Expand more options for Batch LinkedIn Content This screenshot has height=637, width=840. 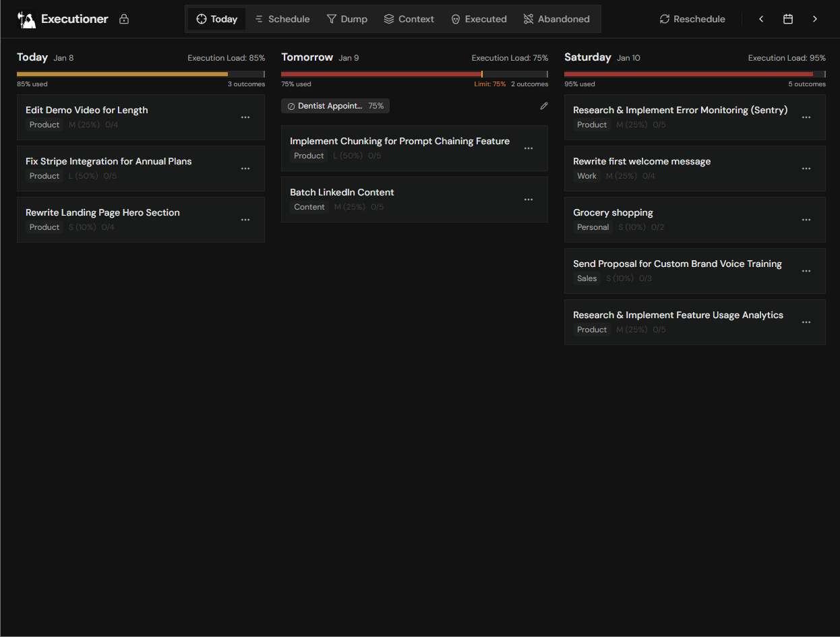point(529,200)
